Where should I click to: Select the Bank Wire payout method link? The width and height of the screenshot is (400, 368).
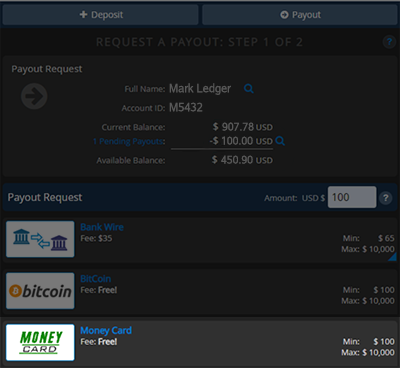point(102,227)
